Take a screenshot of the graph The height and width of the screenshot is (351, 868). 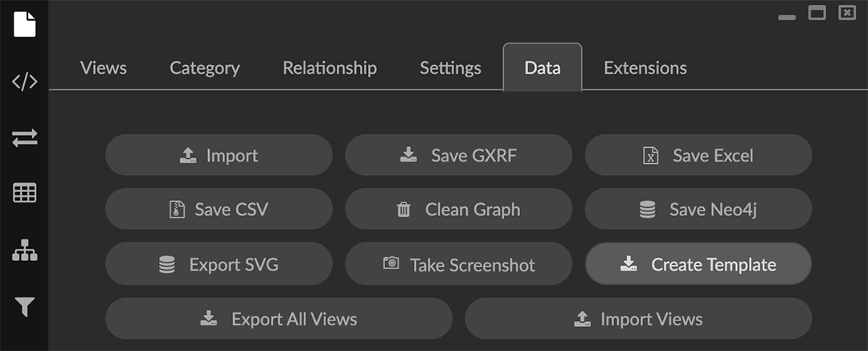458,264
